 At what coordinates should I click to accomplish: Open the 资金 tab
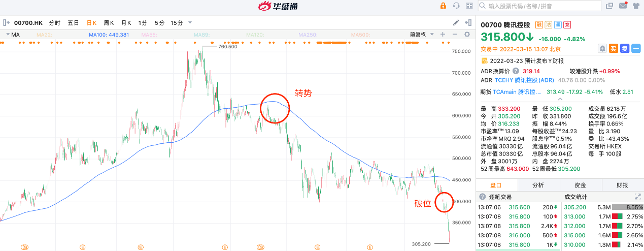[x=580, y=185]
